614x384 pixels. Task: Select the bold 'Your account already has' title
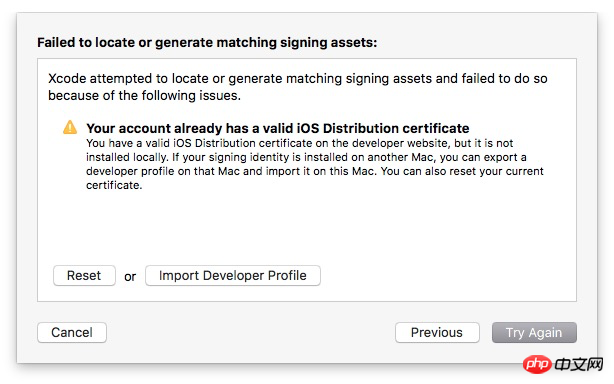[278, 128]
